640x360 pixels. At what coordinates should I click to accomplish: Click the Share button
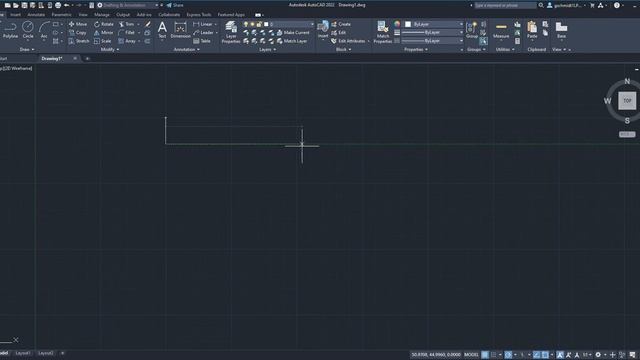(x=175, y=5)
